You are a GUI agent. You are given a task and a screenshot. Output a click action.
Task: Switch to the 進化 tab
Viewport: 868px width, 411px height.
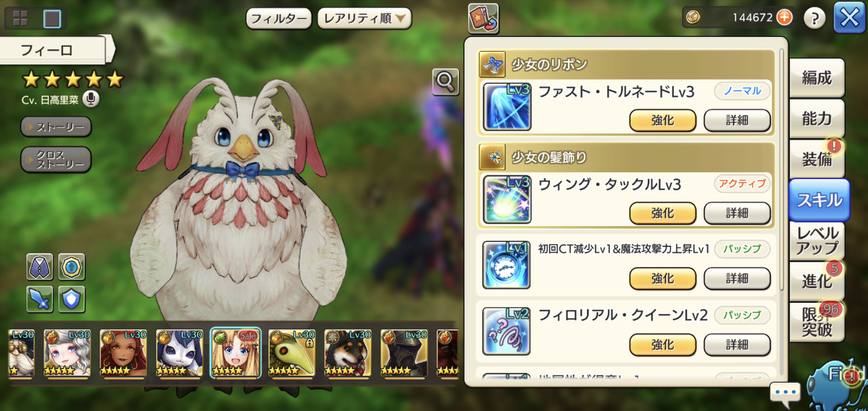click(x=816, y=281)
